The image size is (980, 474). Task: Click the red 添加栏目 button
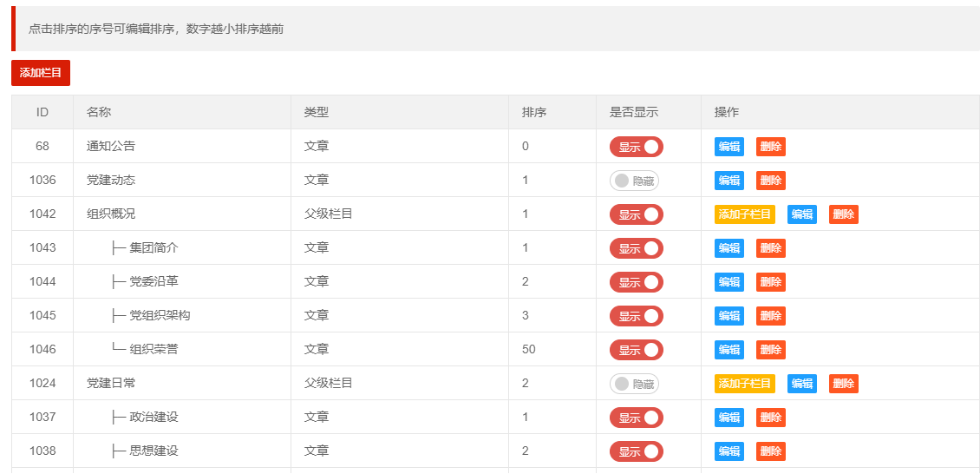click(41, 73)
